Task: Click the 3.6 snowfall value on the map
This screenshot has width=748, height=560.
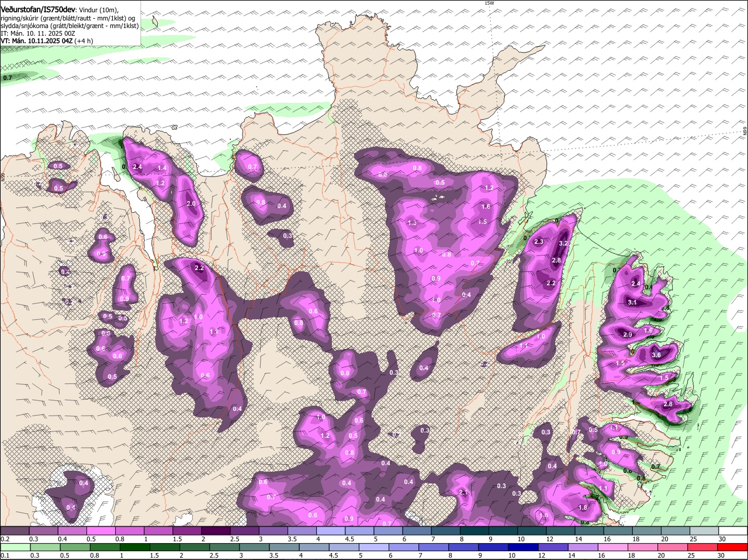Action: (x=656, y=355)
